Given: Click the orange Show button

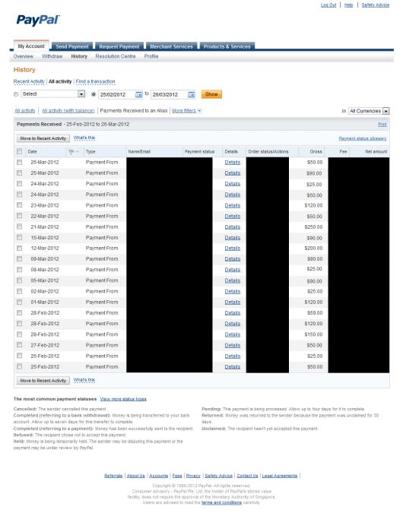Looking at the screenshot, I should pyautogui.click(x=211, y=94).
